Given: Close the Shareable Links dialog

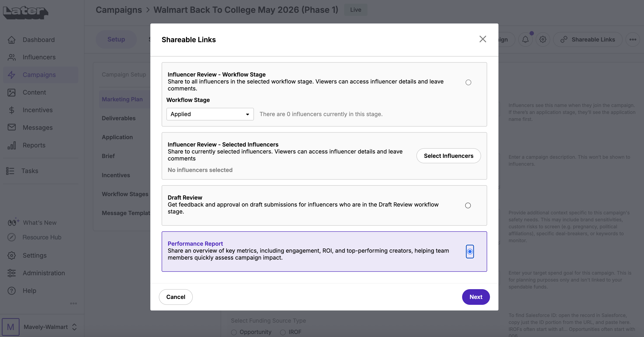Looking at the screenshot, I should click(x=483, y=39).
